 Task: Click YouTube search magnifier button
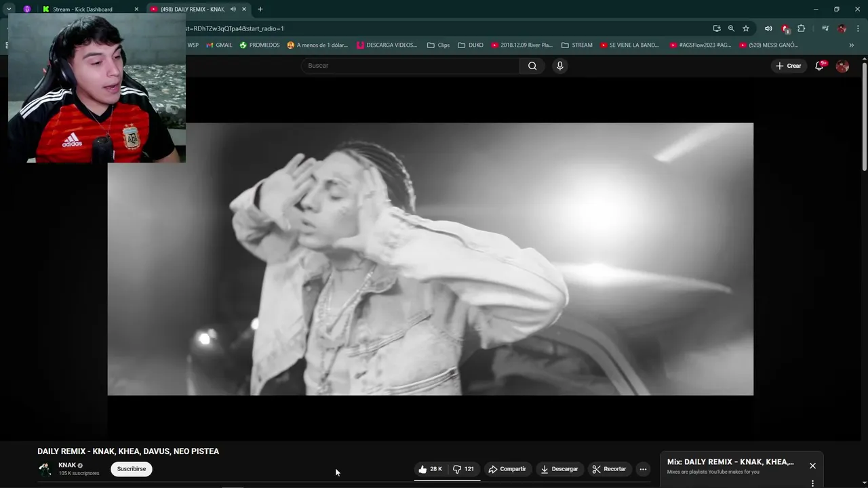point(532,66)
